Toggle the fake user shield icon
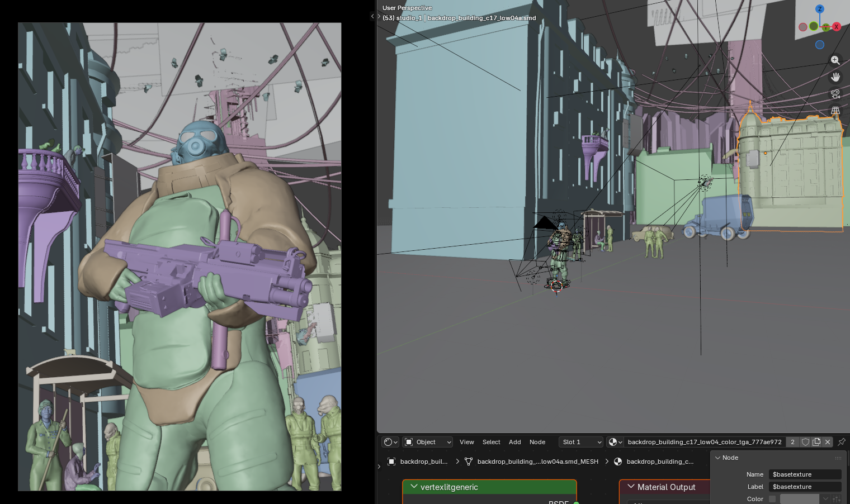This screenshot has height=504, width=850. point(805,442)
